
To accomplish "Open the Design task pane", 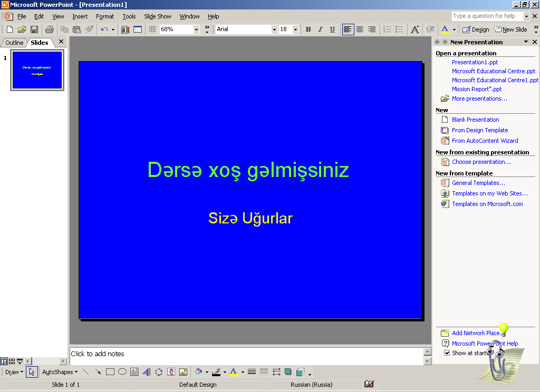I will point(476,30).
